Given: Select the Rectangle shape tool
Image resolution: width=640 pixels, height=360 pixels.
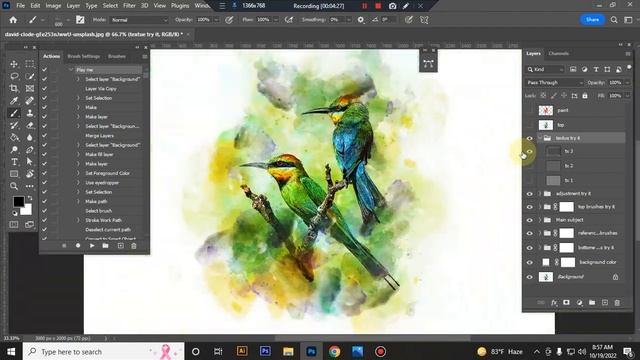Looking at the screenshot, I should (14, 174).
